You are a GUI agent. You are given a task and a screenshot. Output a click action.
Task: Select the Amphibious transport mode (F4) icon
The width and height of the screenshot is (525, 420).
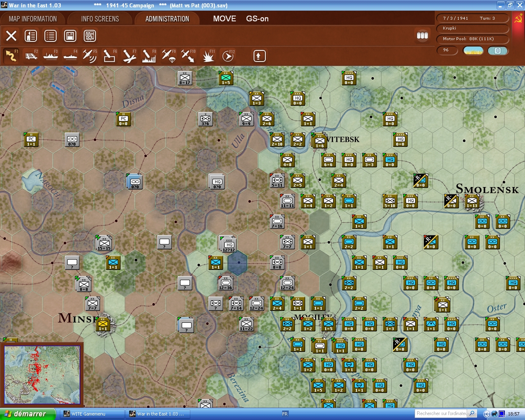(x=71, y=56)
